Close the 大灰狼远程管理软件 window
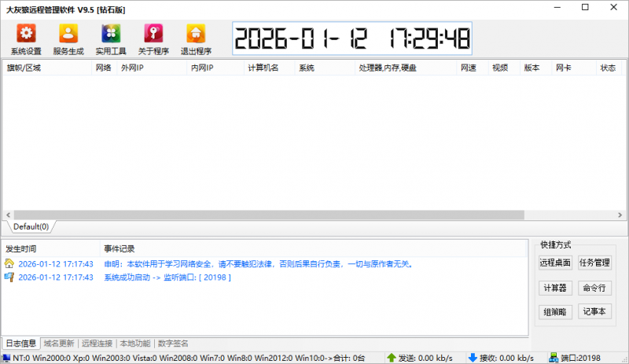This screenshot has height=364, width=629. click(614, 7)
